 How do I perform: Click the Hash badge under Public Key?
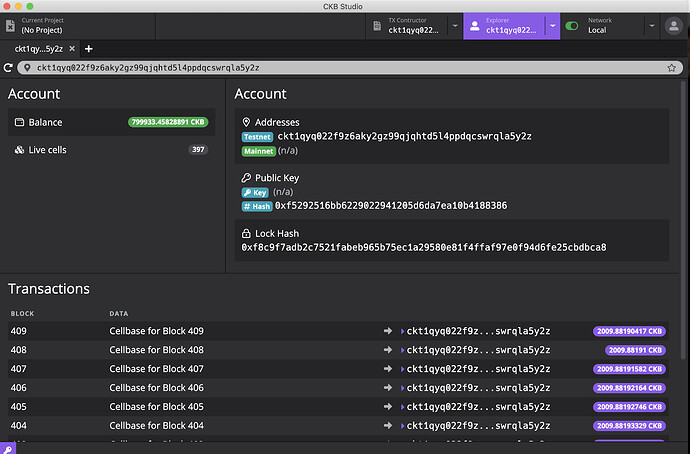point(257,206)
